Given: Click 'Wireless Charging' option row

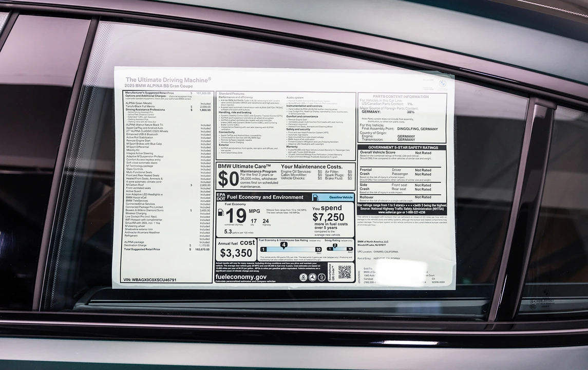Looking at the screenshot, I should click(x=167, y=213).
